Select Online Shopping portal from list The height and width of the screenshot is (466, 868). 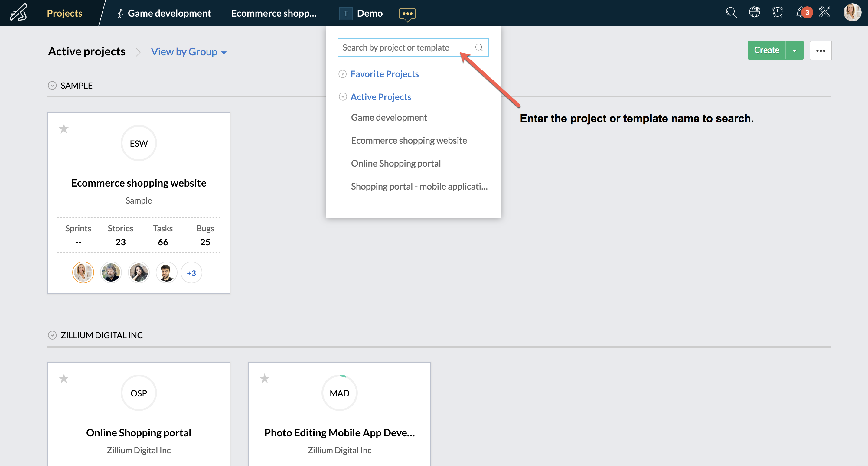point(396,163)
